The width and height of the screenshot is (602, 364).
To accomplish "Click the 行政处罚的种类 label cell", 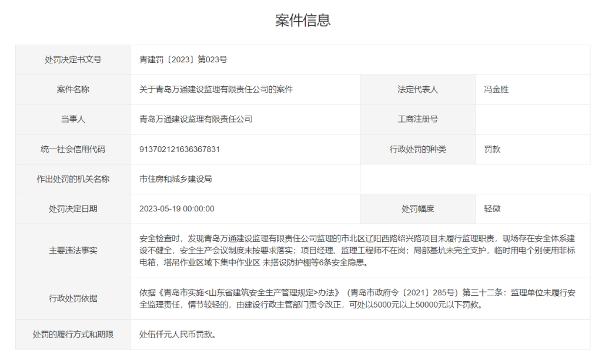I will (417, 149).
